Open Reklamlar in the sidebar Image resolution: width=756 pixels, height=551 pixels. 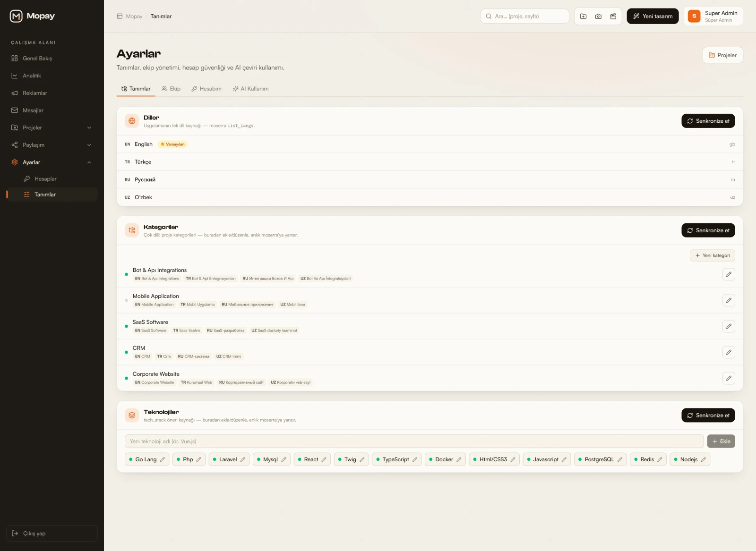(x=52, y=93)
